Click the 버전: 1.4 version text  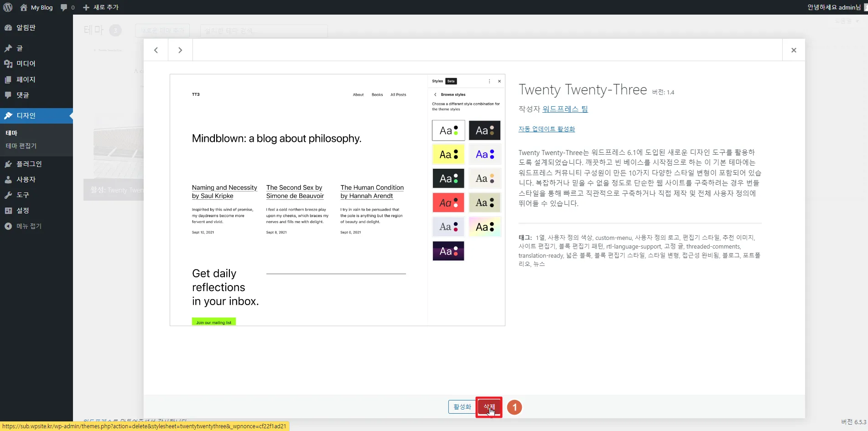point(663,93)
